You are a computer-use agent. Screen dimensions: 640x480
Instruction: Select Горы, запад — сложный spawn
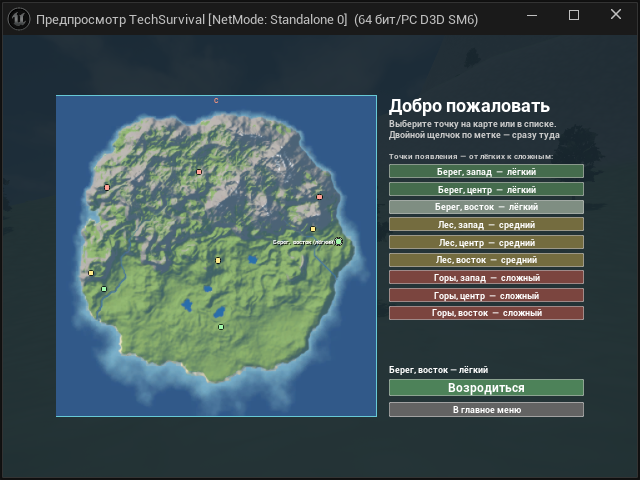tap(486, 278)
